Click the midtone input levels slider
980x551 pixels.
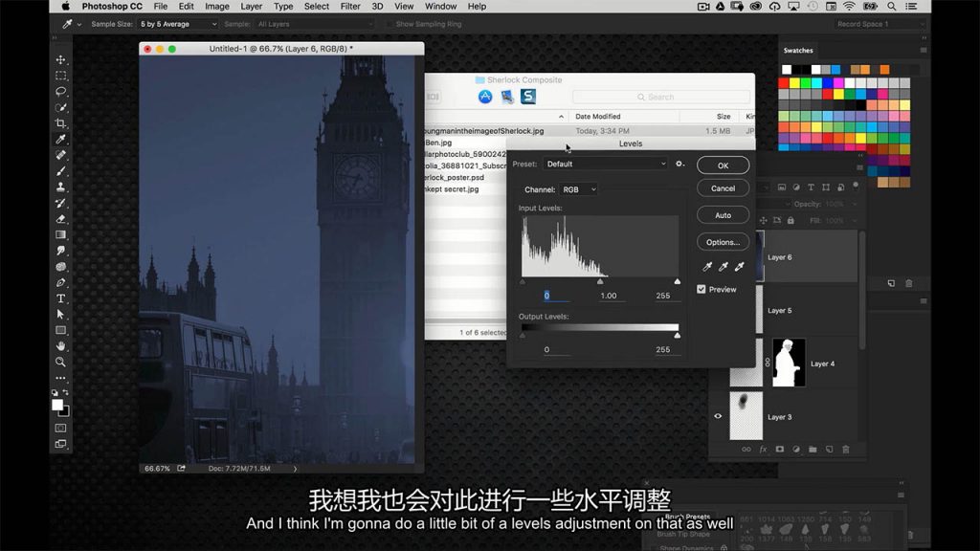[x=600, y=282]
